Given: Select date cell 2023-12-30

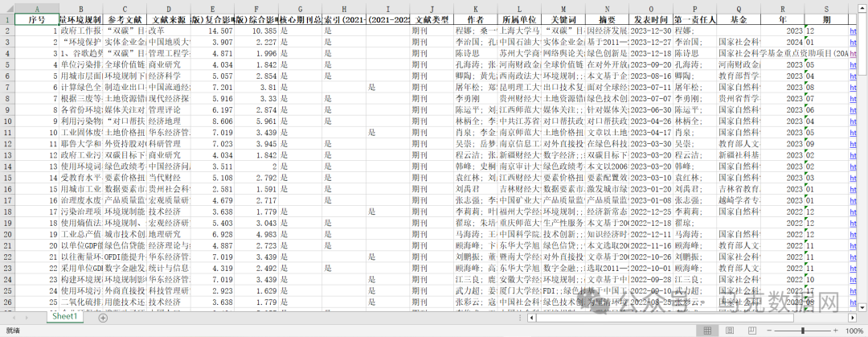Looking at the screenshot, I should 650,31.
